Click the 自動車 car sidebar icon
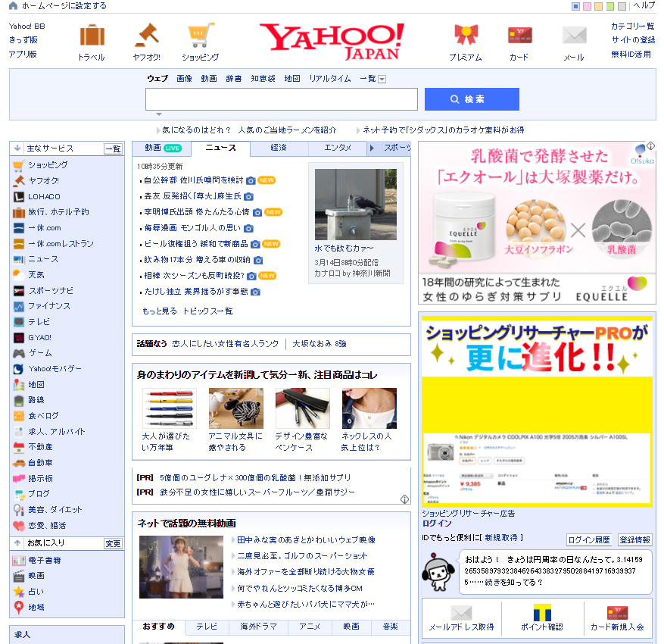The height and width of the screenshot is (644, 664). [x=19, y=463]
